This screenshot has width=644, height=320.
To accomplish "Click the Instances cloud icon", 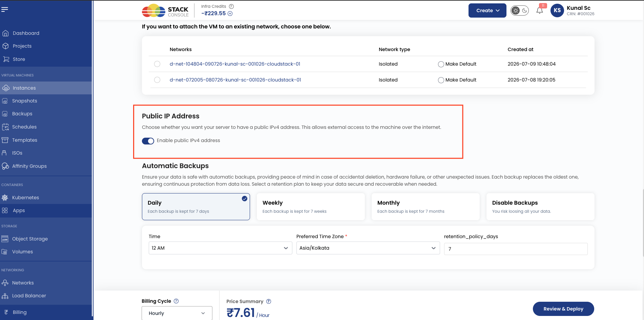I will coord(6,88).
